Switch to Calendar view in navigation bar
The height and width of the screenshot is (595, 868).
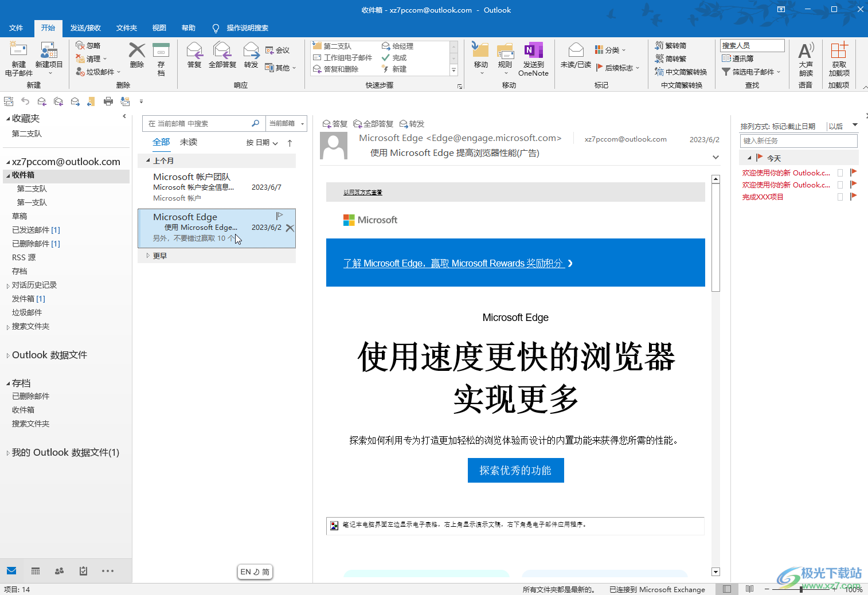click(x=36, y=571)
